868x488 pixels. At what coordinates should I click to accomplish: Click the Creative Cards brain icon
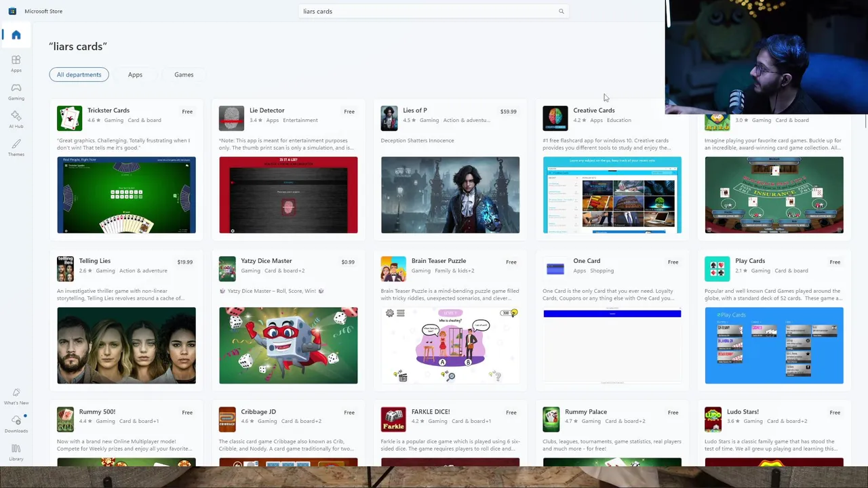[555, 118]
